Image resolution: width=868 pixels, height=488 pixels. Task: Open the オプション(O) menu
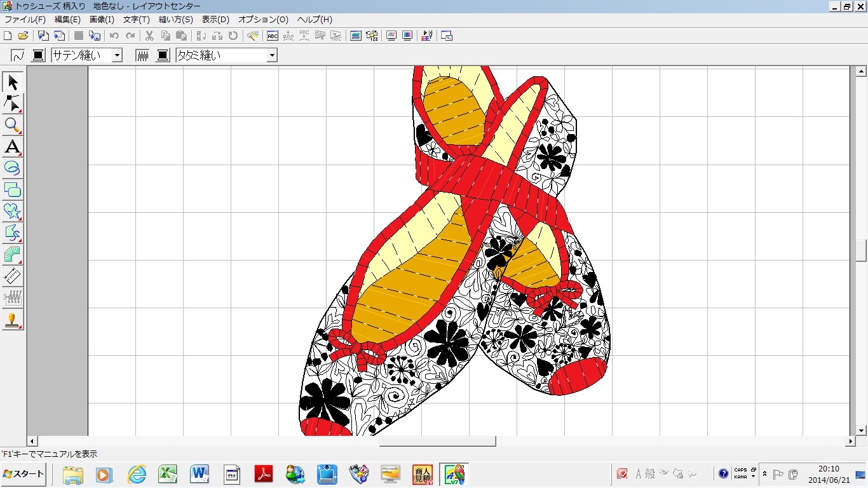[x=263, y=20]
